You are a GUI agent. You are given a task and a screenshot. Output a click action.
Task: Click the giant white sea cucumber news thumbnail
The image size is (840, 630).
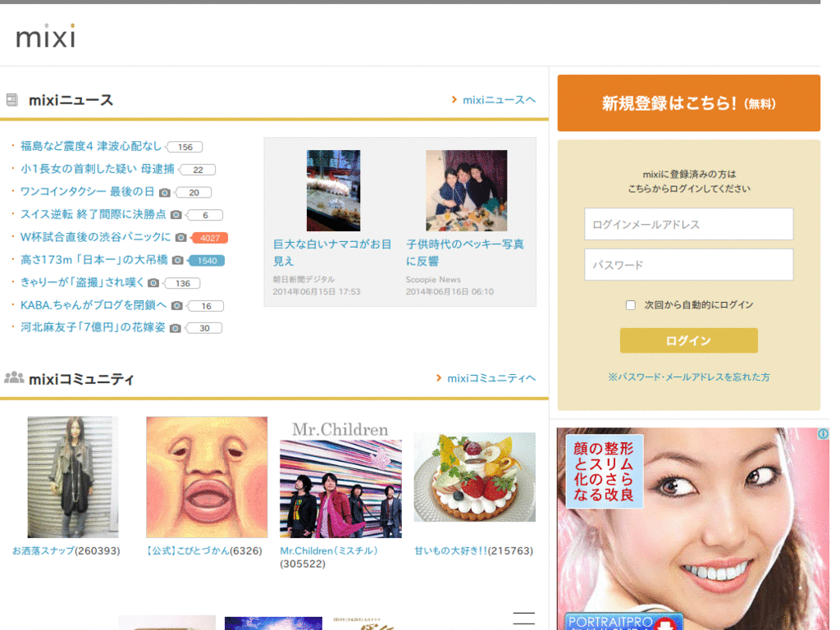click(332, 190)
